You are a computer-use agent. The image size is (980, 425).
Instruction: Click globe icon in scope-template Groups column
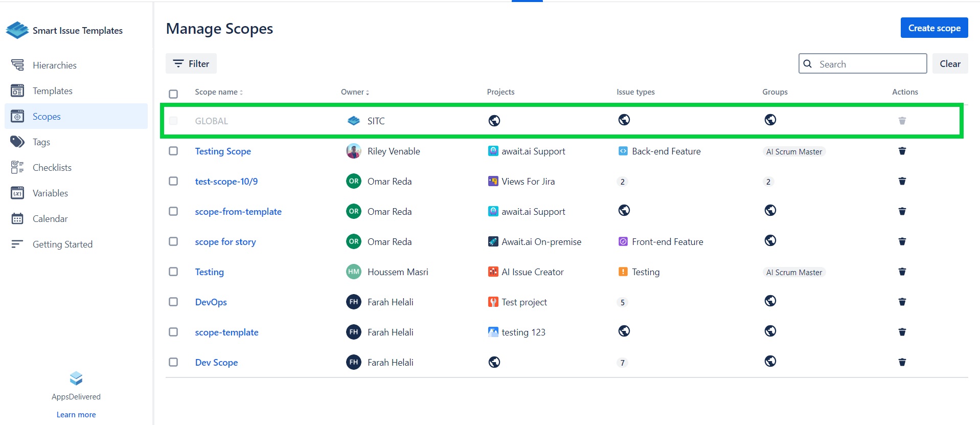tap(770, 331)
